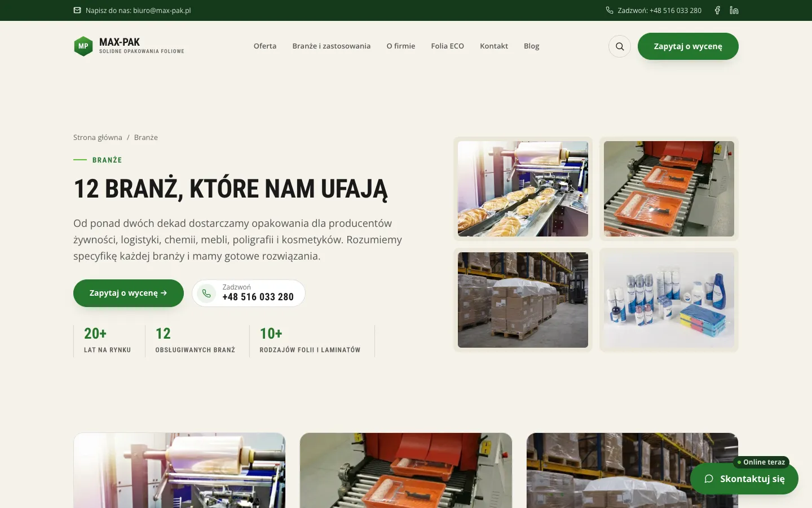The width and height of the screenshot is (812, 508).
Task: Open the warehouse pallet thumbnail in hero grid
Action: pos(523,300)
